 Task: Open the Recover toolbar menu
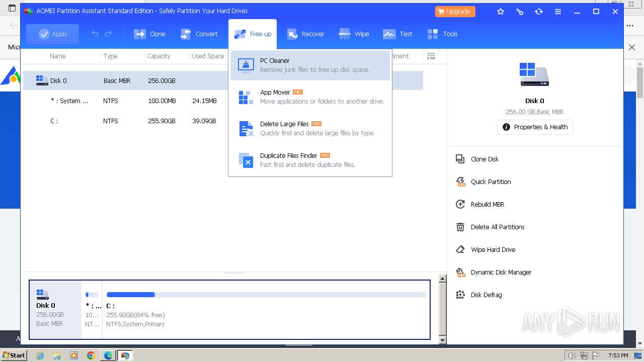pyautogui.click(x=305, y=34)
